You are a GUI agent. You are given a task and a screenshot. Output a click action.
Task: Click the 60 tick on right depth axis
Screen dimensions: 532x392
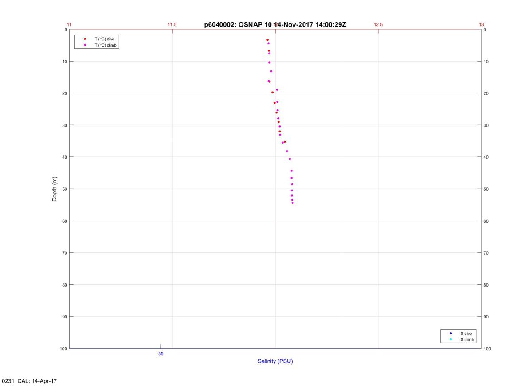486,221
